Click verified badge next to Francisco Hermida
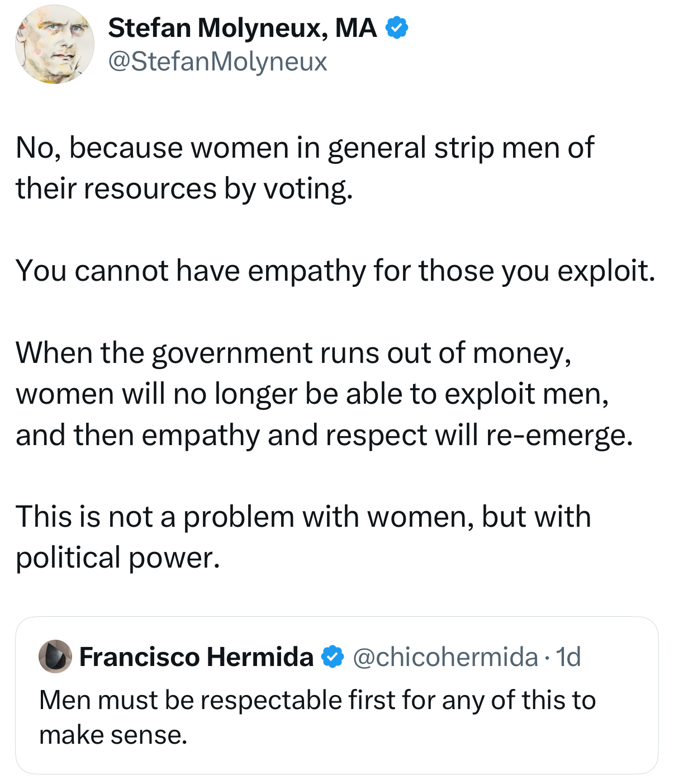 333,657
